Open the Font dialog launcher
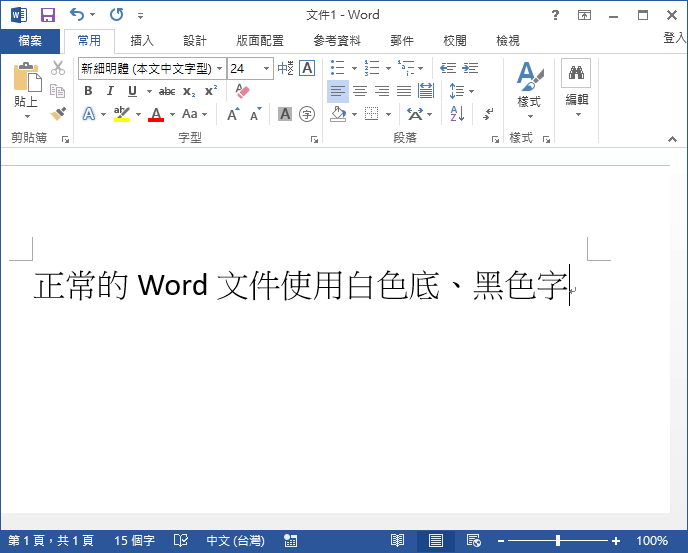 314,140
